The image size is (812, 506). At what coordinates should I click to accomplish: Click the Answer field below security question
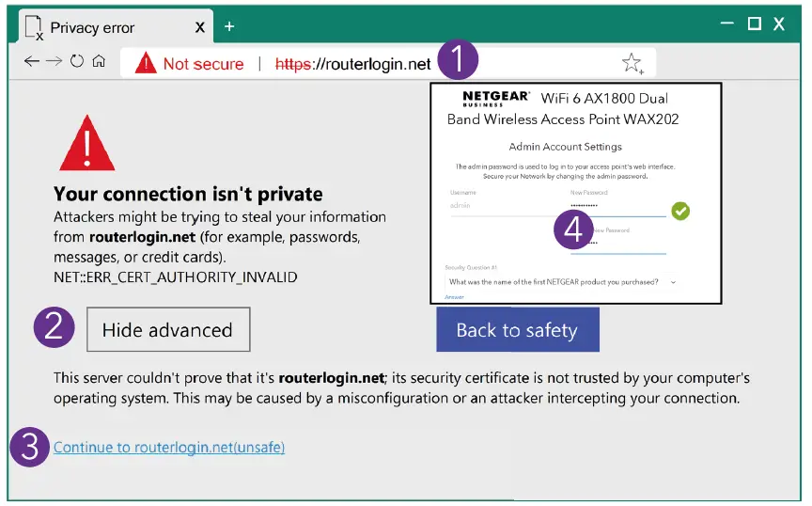pyautogui.click(x=455, y=297)
